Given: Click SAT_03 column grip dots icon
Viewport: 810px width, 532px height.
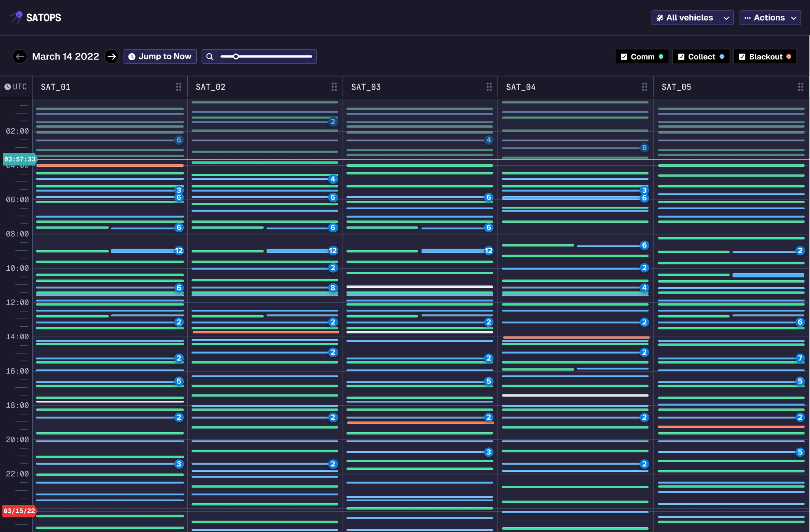Looking at the screenshot, I should tap(489, 87).
